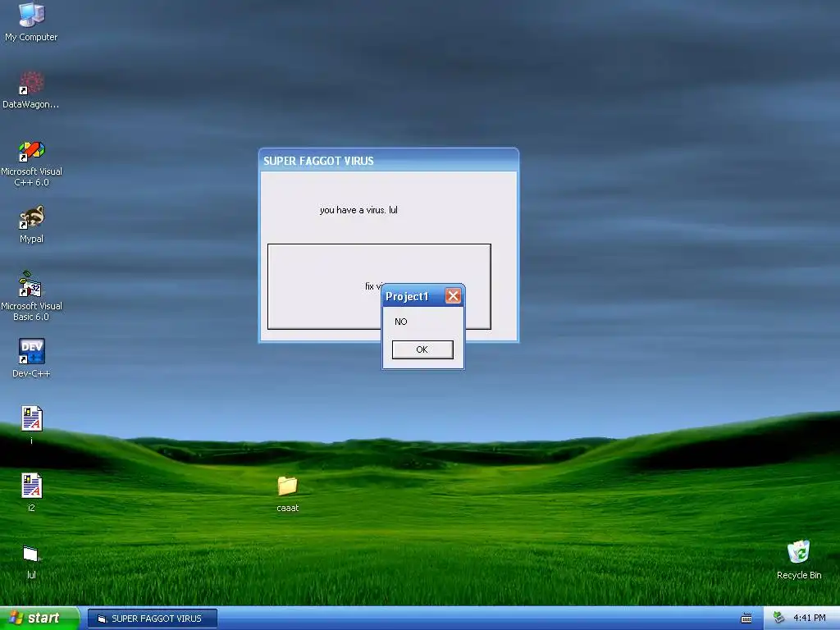
Task: Click the virus window taskbar button
Action: (152, 619)
